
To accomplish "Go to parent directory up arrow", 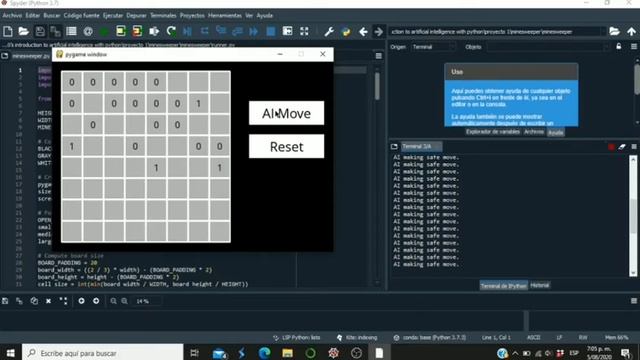I will (631, 31).
